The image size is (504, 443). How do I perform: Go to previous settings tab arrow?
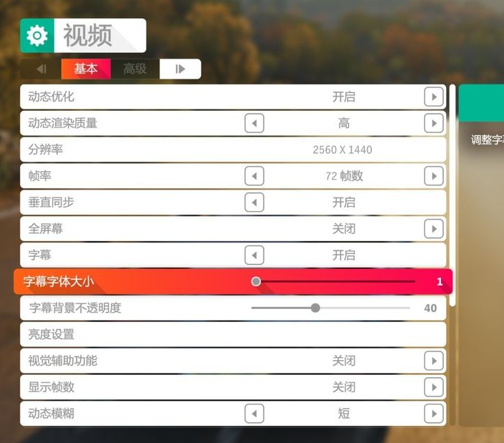click(41, 69)
